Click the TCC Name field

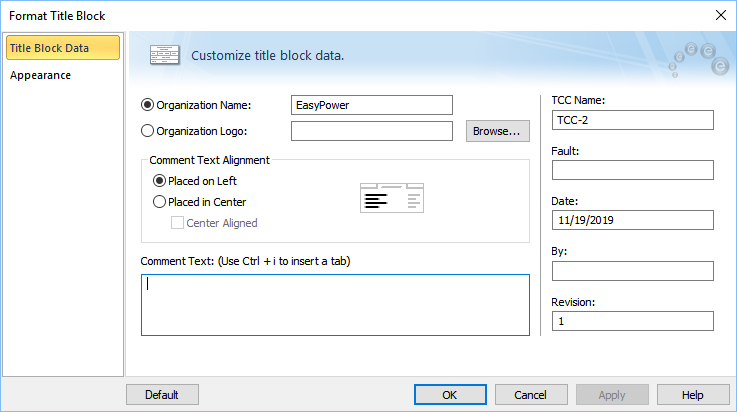pyautogui.click(x=633, y=120)
